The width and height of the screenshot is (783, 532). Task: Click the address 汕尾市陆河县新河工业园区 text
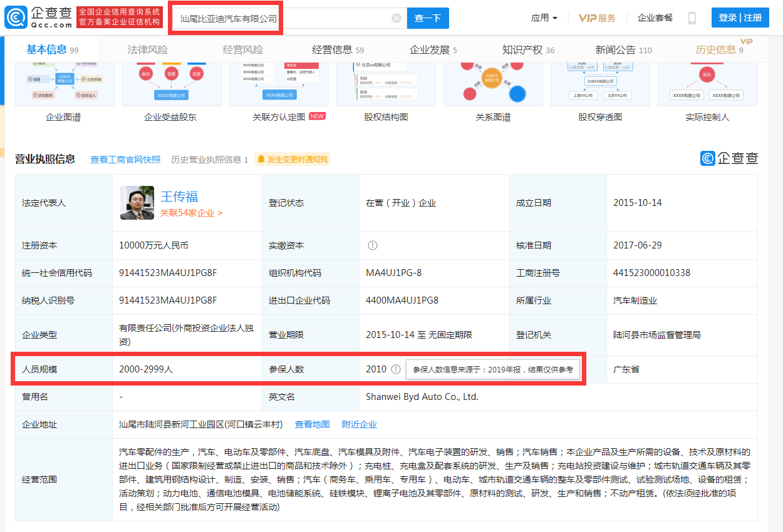click(201, 424)
